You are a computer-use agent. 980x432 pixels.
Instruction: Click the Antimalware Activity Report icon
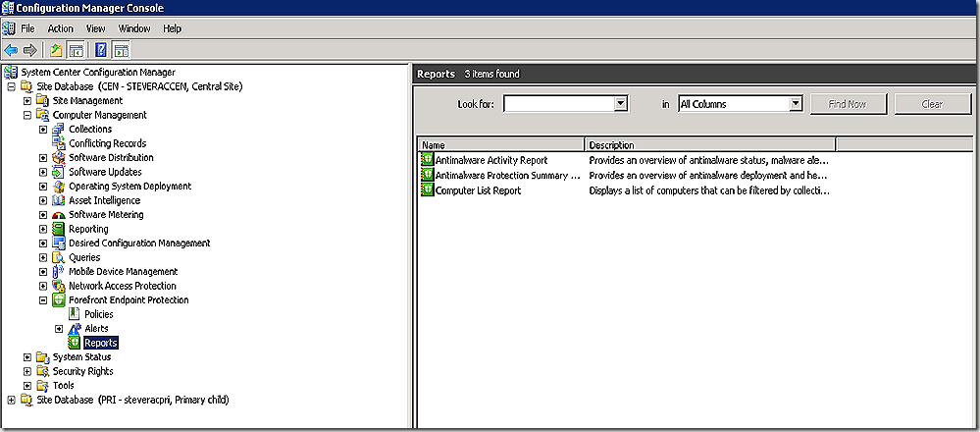pos(428,159)
